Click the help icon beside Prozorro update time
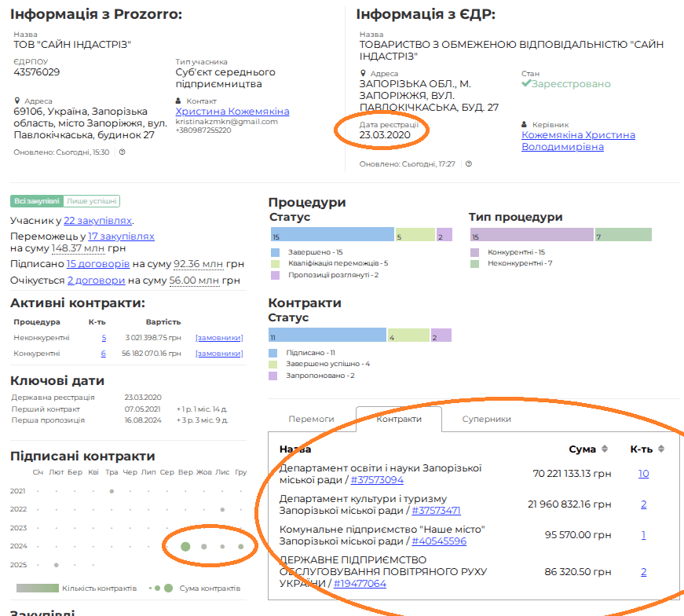 click(123, 152)
